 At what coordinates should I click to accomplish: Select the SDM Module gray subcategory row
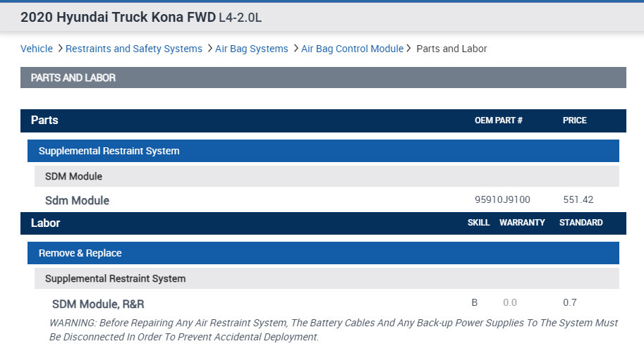pyautogui.click(x=73, y=176)
